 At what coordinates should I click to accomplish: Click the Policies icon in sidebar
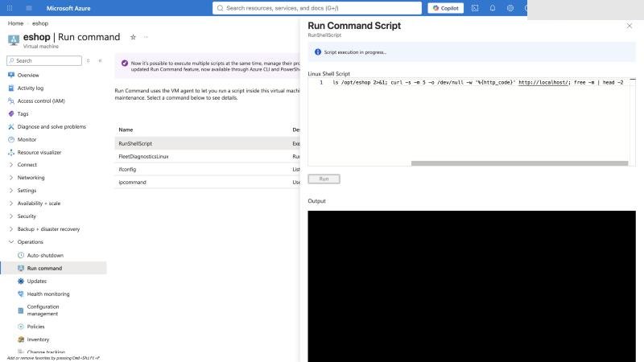(x=21, y=327)
